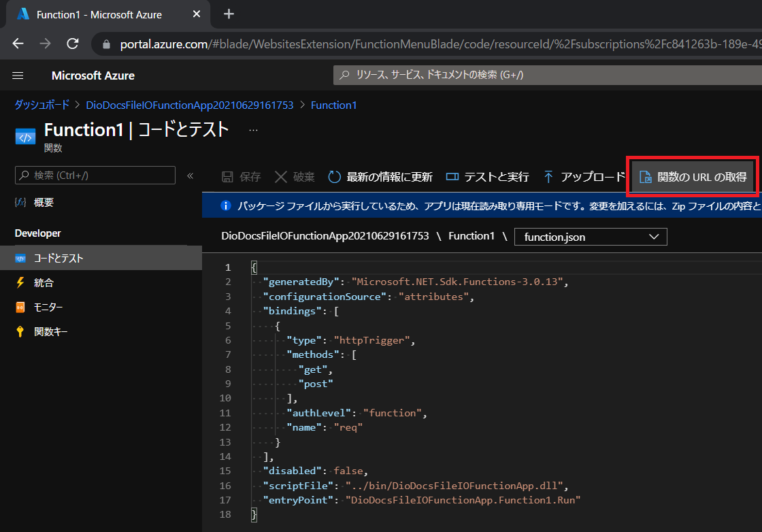This screenshot has width=762, height=532.
Task: Click 最新の情報に更新 refresh button
Action: (380, 177)
